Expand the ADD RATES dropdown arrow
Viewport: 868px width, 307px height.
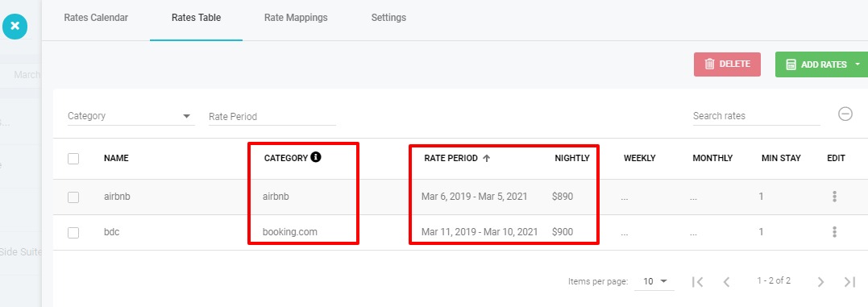(x=858, y=64)
